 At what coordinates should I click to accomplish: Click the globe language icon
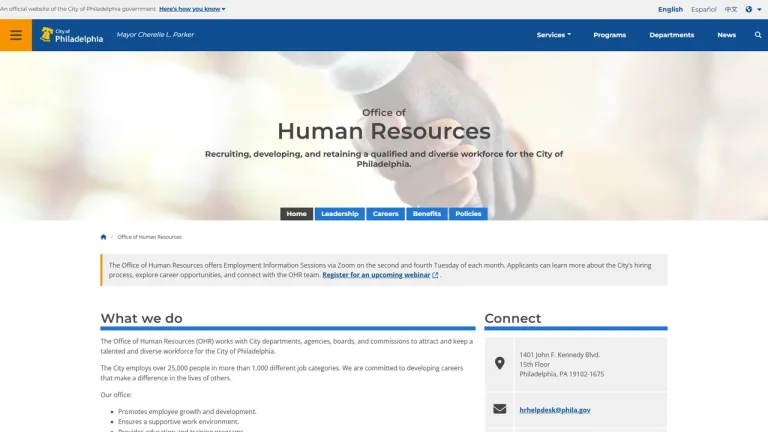click(748, 9)
